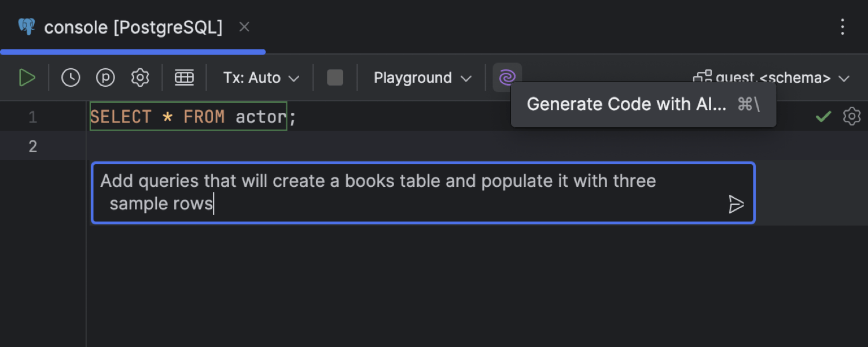This screenshot has width=868, height=347.
Task: Click the green inspection checkmark icon
Action: click(x=823, y=117)
